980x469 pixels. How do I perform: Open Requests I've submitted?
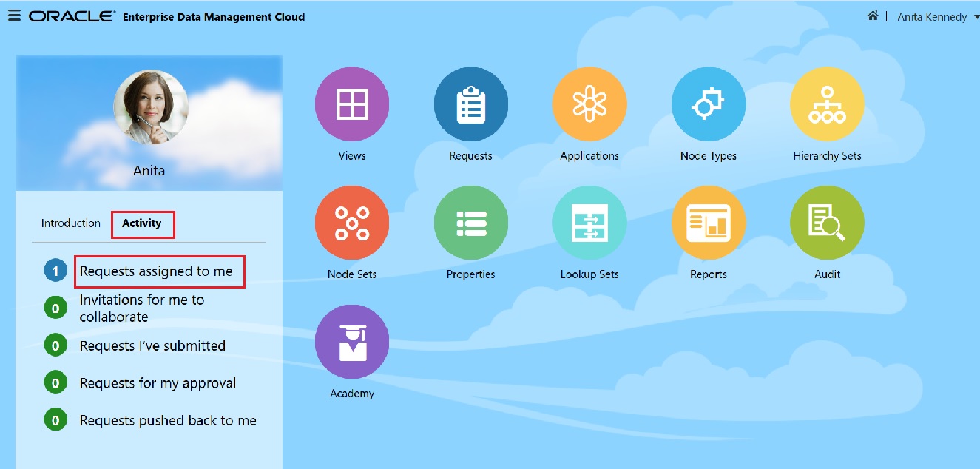(x=152, y=345)
